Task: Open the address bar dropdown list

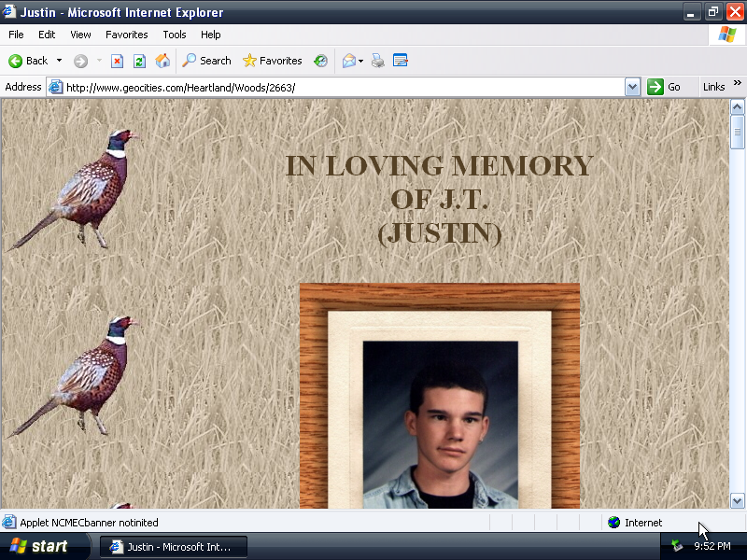Action: [x=633, y=86]
